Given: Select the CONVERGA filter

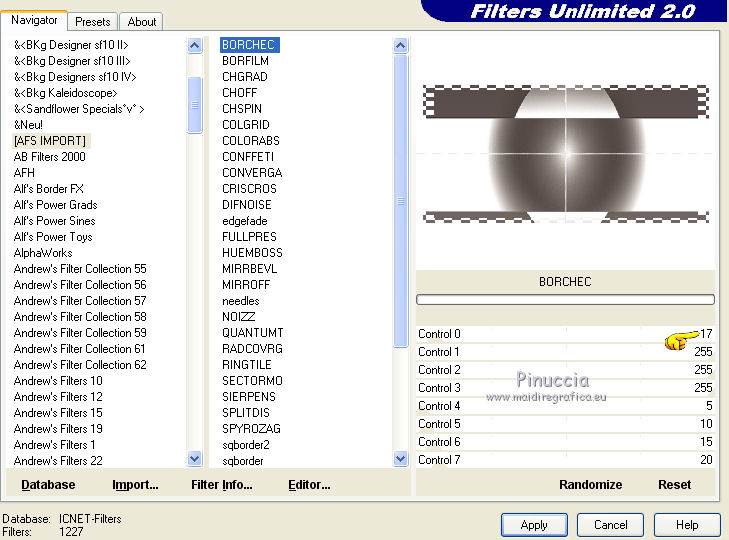Looking at the screenshot, I should (252, 173).
